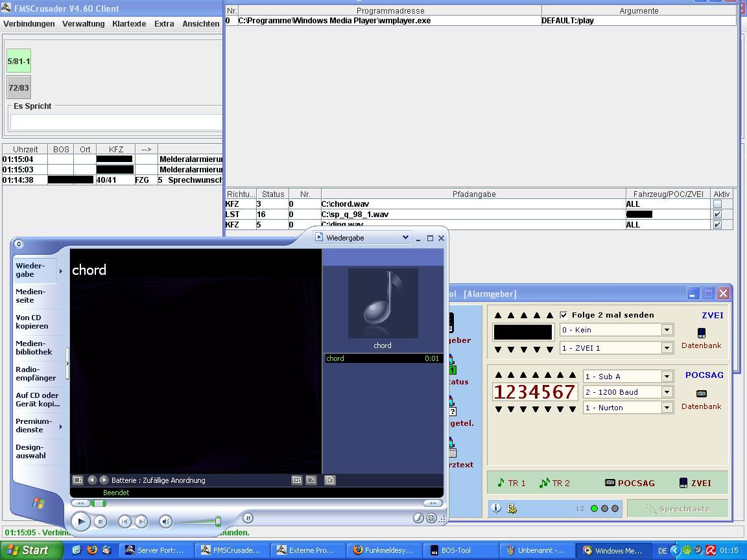Open POCSAG Datenbank keyboard icon
This screenshot has height=560, width=747.
click(701, 393)
